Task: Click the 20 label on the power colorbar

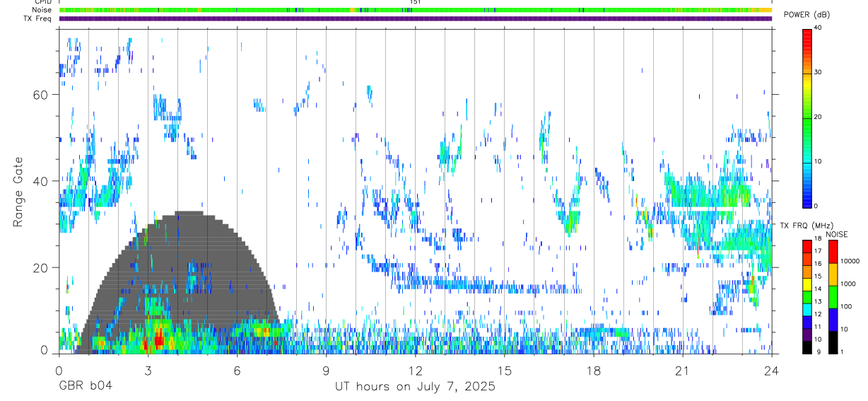Action: [x=819, y=117]
